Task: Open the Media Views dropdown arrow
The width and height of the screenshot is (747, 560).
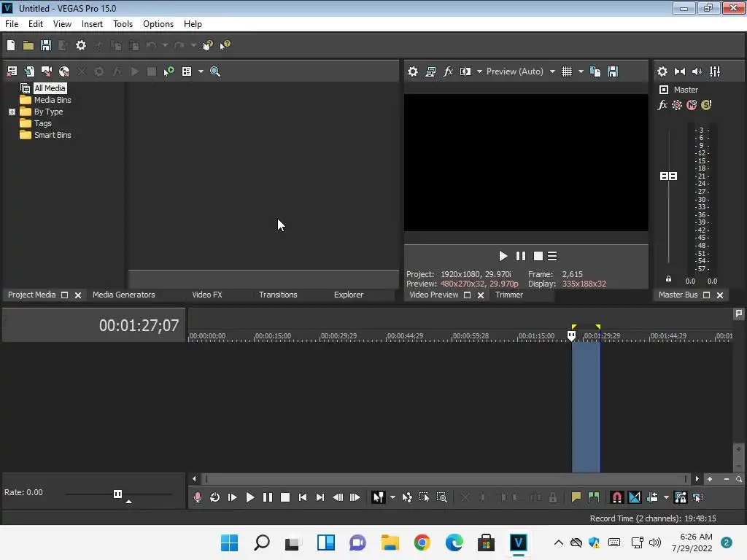Action: tap(201, 71)
